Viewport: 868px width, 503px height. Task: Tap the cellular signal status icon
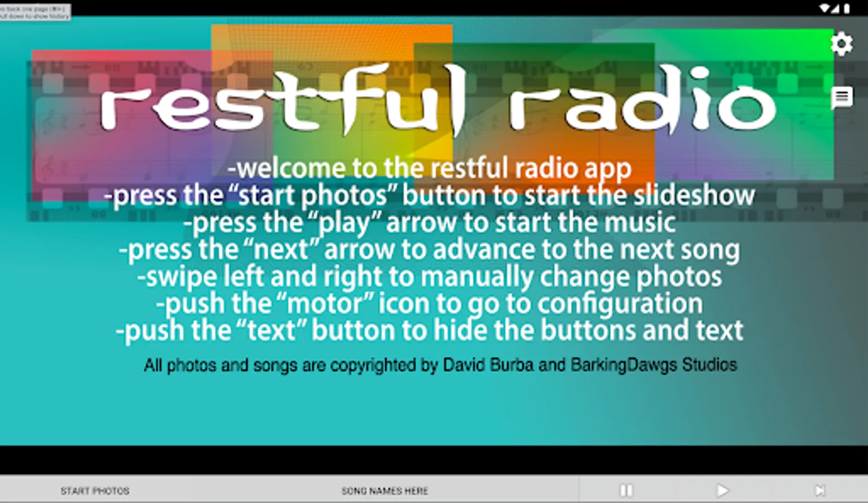point(836,8)
